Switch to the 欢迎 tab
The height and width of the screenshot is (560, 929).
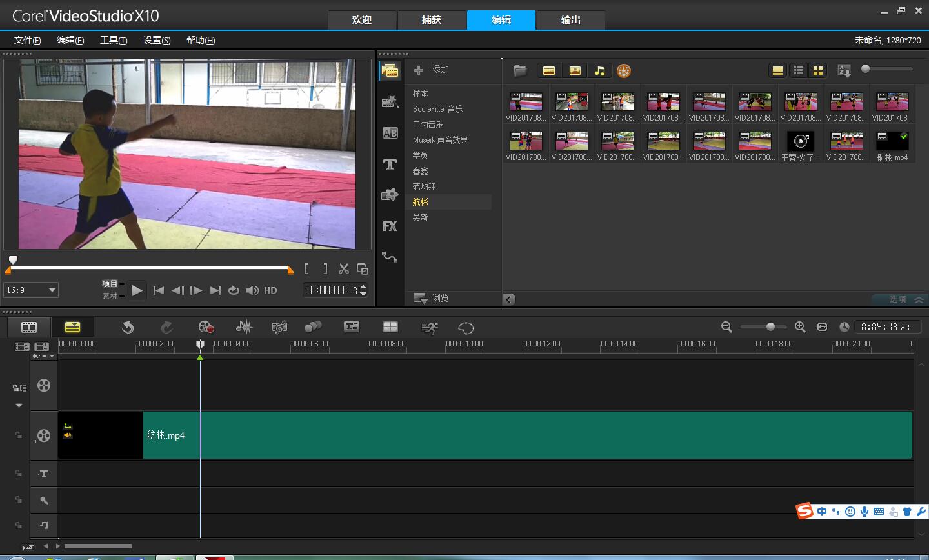(x=362, y=20)
